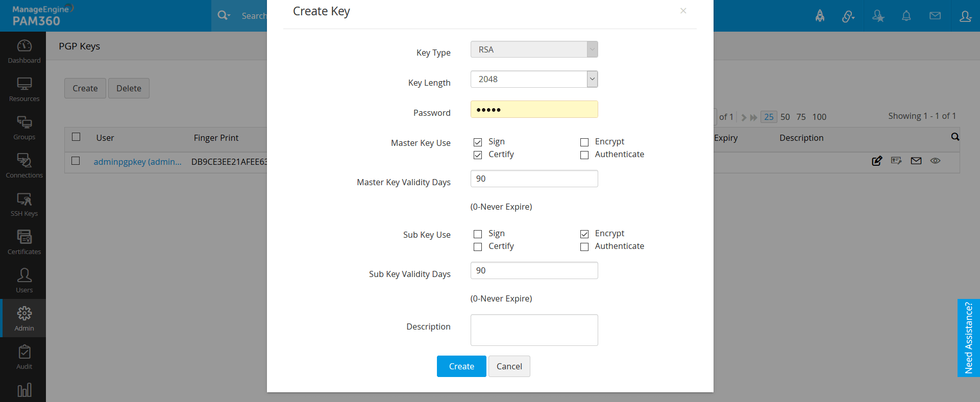Cancel the Create Key dialog
Screen dimensions: 980x402
tap(509, 366)
